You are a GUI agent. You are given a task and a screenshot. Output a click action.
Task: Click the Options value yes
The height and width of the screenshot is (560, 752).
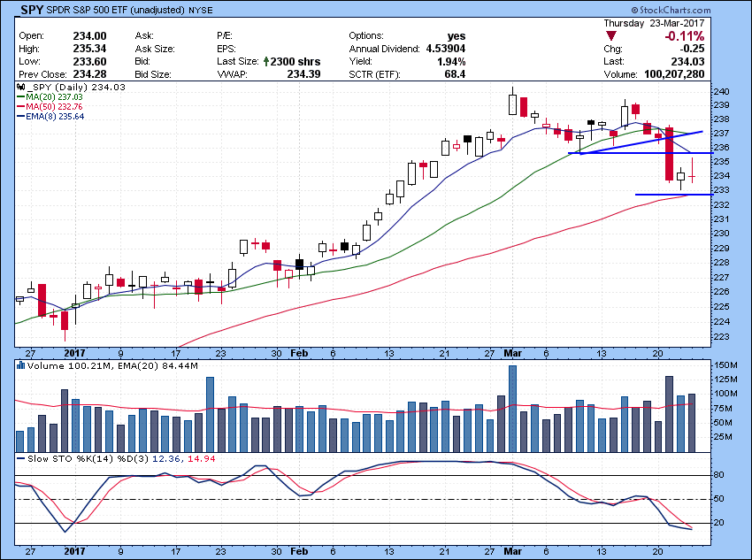tap(457, 36)
